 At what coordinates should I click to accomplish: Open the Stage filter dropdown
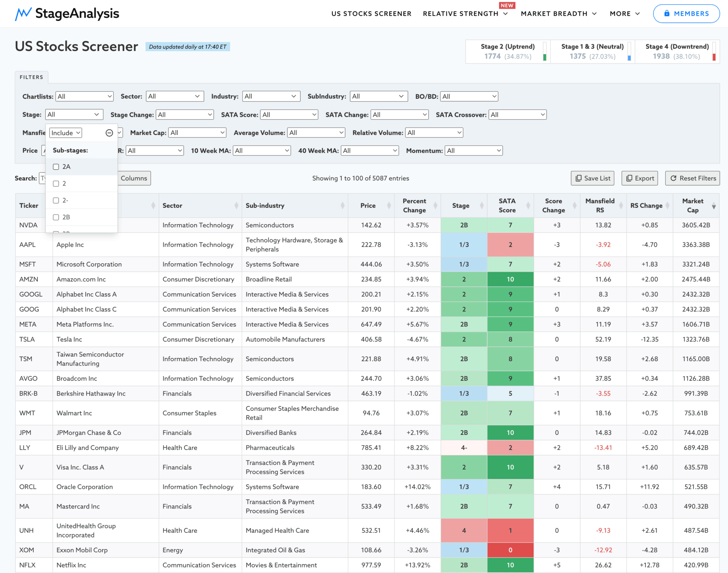tap(74, 115)
